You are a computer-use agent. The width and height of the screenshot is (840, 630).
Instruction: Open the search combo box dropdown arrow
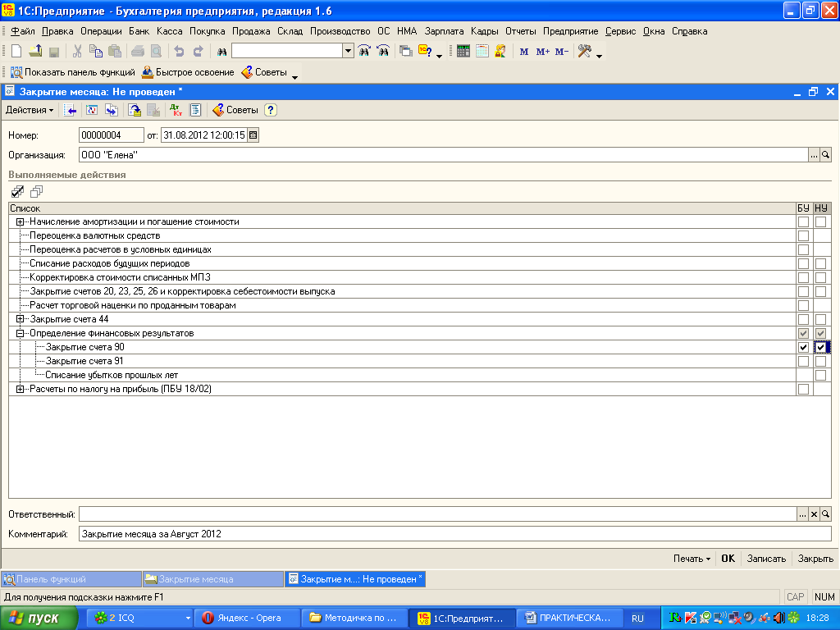[x=348, y=51]
